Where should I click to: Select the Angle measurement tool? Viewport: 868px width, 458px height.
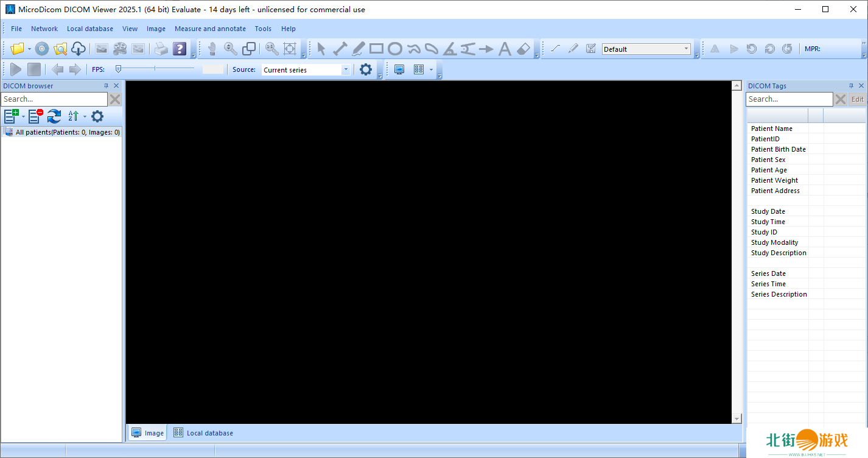click(x=449, y=49)
